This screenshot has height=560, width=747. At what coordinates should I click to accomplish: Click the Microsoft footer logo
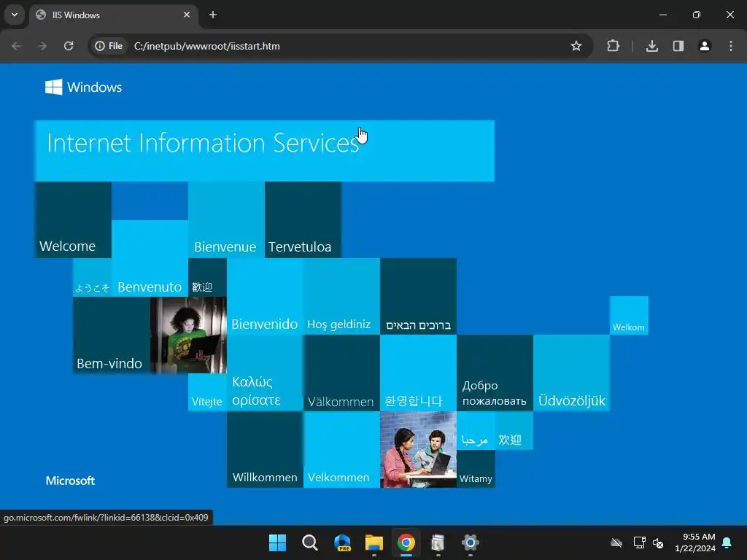(70, 481)
